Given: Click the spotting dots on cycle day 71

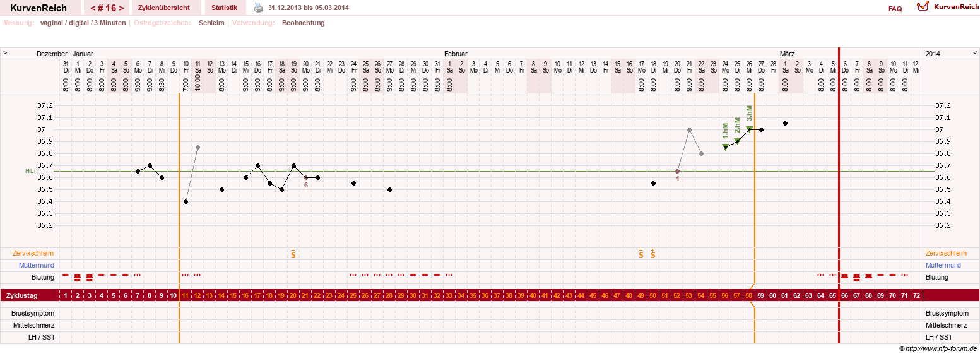Looking at the screenshot, I should (905, 275).
